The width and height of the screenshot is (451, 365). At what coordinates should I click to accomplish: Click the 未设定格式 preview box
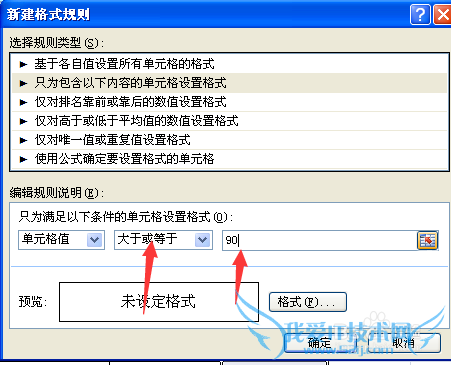[x=159, y=302]
